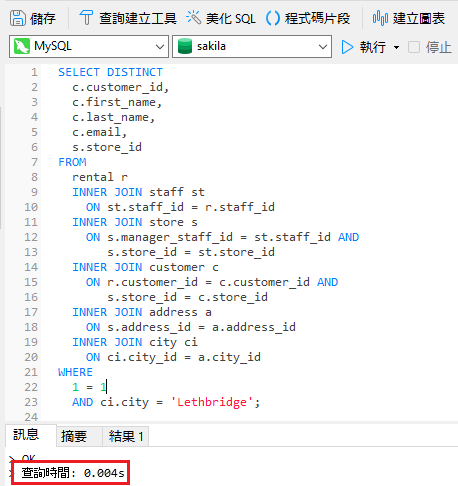Click s.store_id = c.store_id line
The image size is (458, 486).
click(187, 297)
